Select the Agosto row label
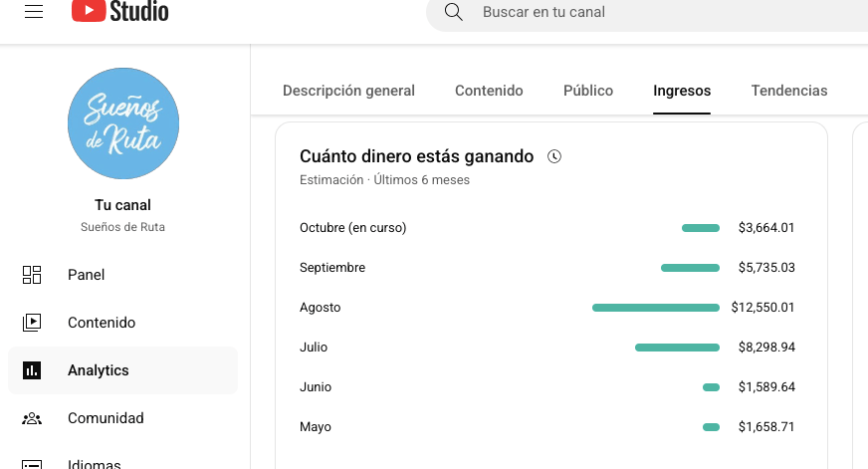Viewport: 868px width, 469px height. [320, 308]
